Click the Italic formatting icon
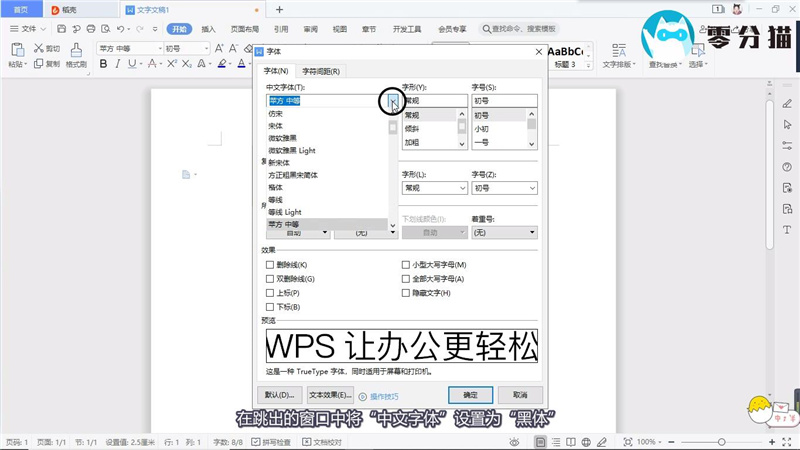 tap(118, 64)
